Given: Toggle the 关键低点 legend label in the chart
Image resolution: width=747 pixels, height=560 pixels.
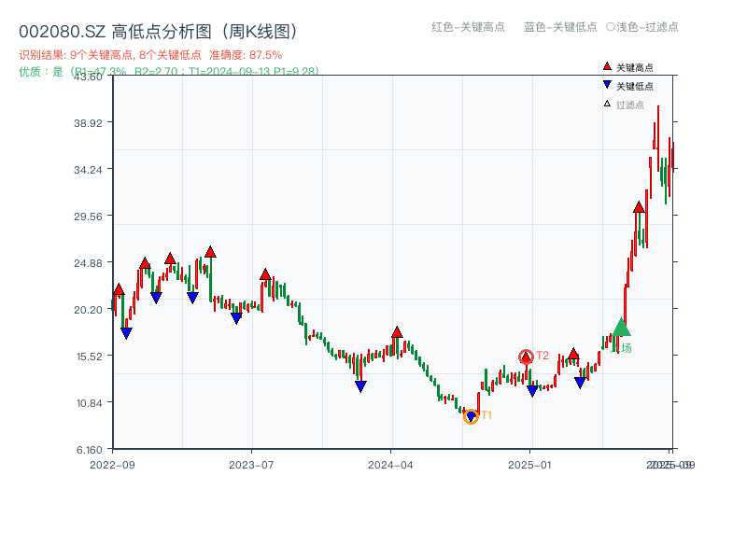Looking at the screenshot, I should tap(635, 86).
